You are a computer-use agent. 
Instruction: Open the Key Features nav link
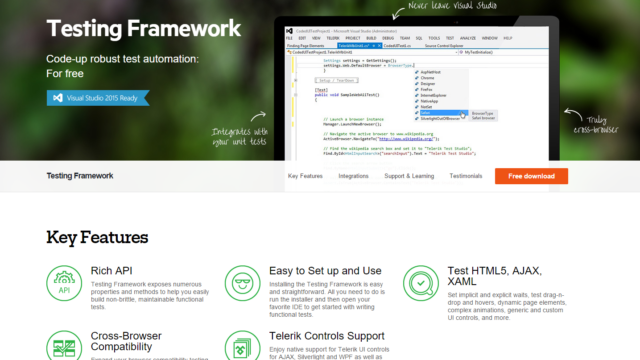(x=305, y=176)
